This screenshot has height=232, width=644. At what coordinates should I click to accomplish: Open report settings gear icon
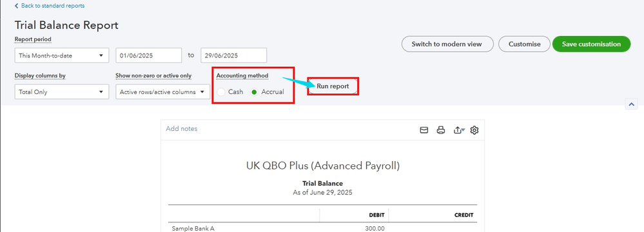474,130
